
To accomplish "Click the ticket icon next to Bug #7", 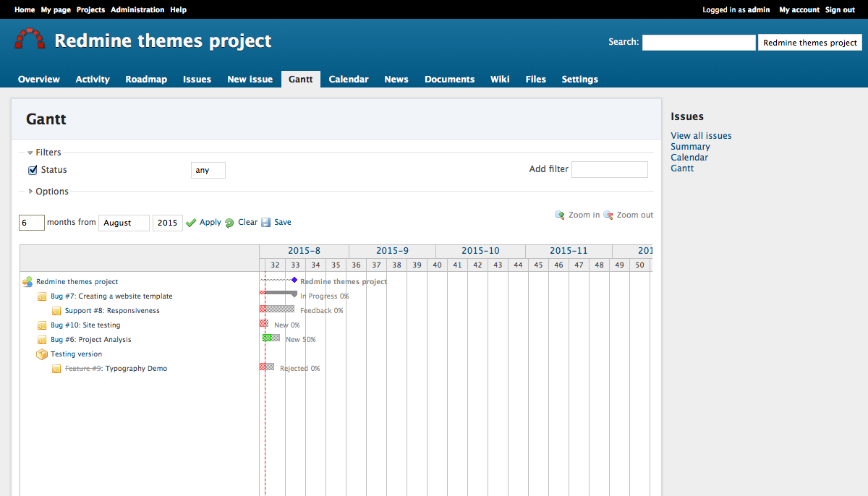I will pos(42,296).
